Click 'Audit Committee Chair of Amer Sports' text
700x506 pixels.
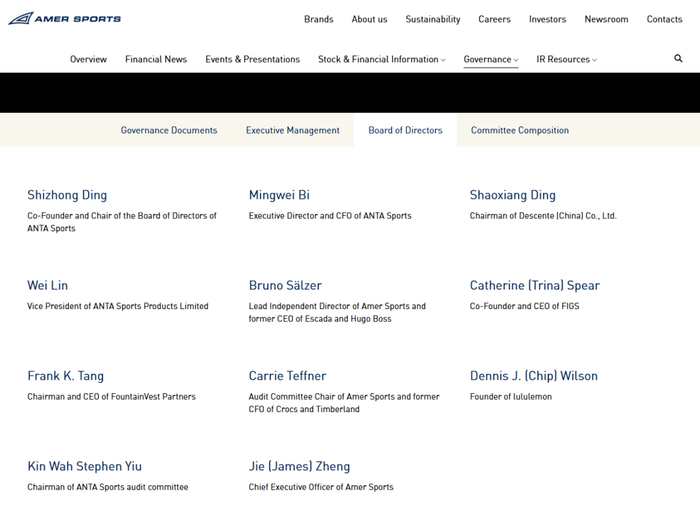pos(344,403)
